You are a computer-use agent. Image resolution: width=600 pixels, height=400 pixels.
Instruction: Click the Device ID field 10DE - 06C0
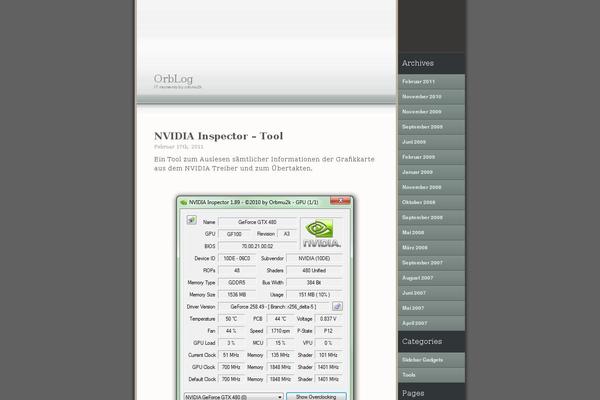click(237, 258)
